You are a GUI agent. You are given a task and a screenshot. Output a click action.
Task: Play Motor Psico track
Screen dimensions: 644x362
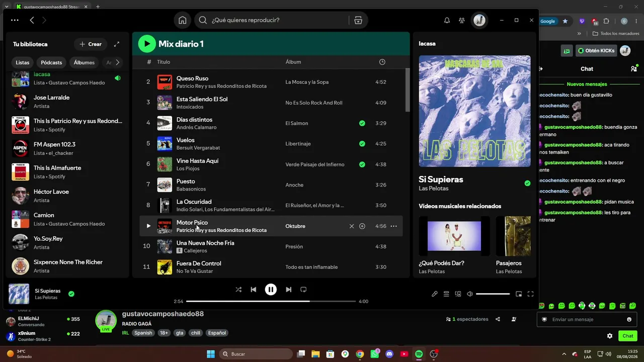point(148,226)
